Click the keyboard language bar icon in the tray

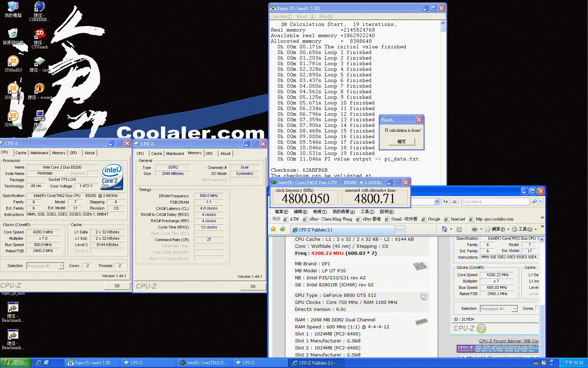pos(536,363)
